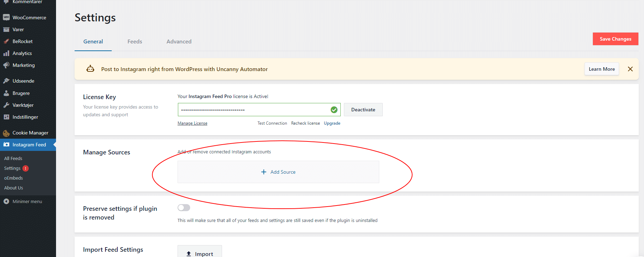Dismiss the Uncanny Automator notice
The width and height of the screenshot is (644, 257).
(x=630, y=69)
